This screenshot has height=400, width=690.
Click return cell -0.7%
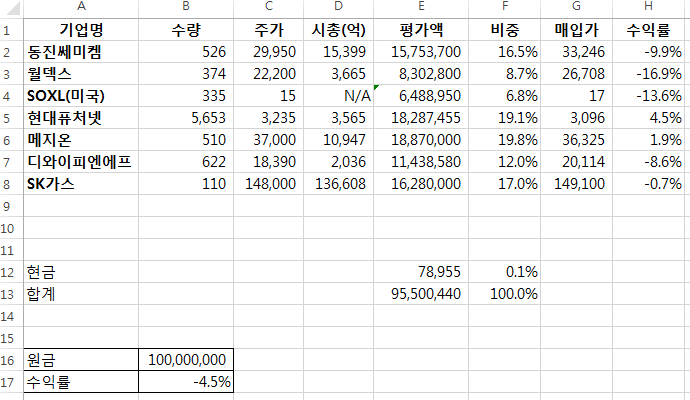pyautogui.click(x=648, y=184)
